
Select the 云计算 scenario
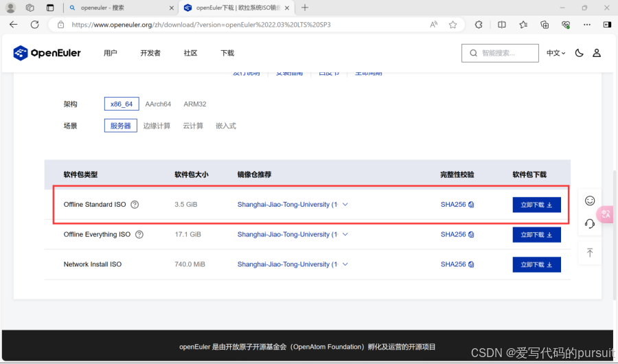[193, 126]
